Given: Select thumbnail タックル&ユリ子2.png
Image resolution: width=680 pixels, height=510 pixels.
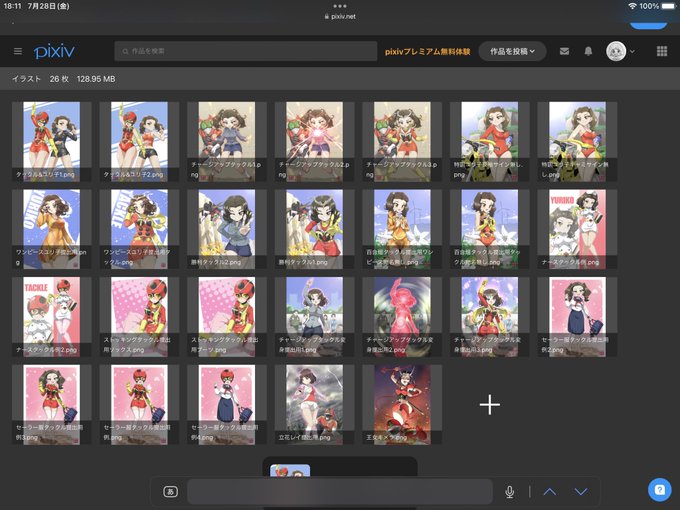Looking at the screenshot, I should point(139,141).
